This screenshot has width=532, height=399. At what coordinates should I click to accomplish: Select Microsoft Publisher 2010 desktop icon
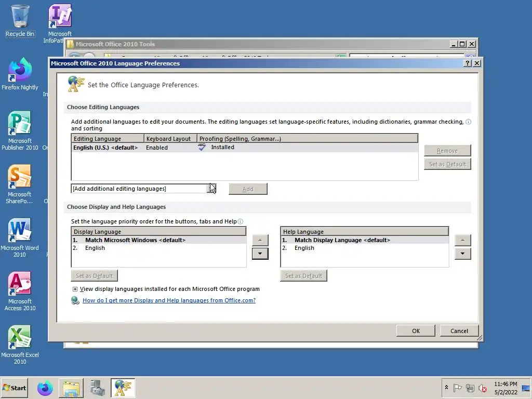(20, 130)
